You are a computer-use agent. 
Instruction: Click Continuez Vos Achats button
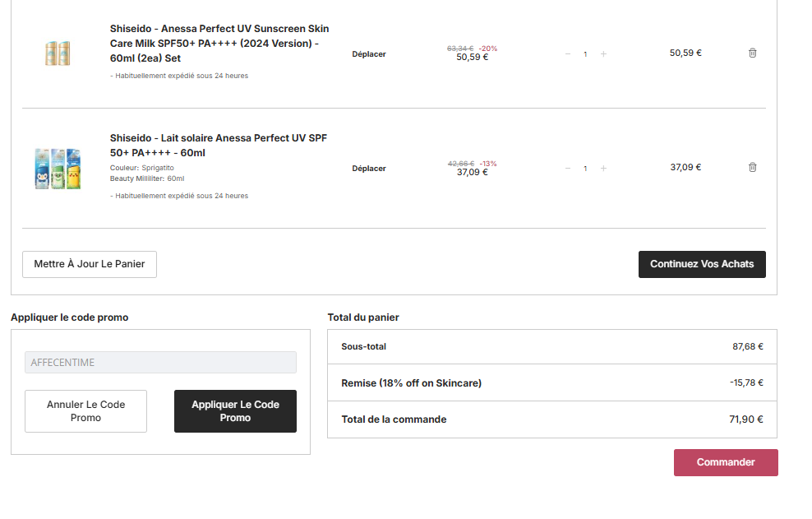click(702, 264)
